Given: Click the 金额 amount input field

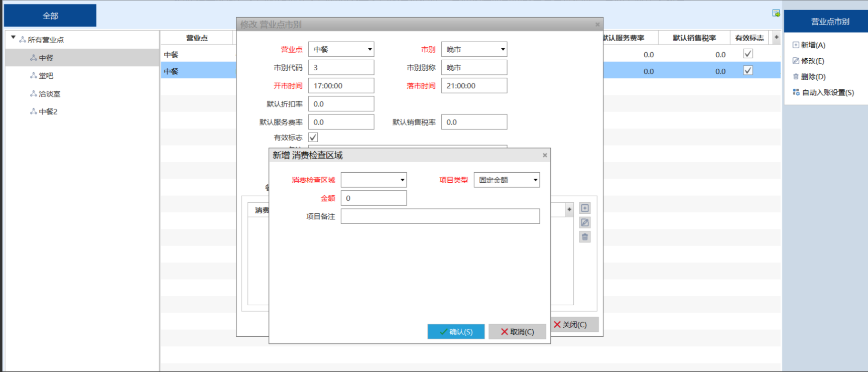Looking at the screenshot, I should 374,198.
